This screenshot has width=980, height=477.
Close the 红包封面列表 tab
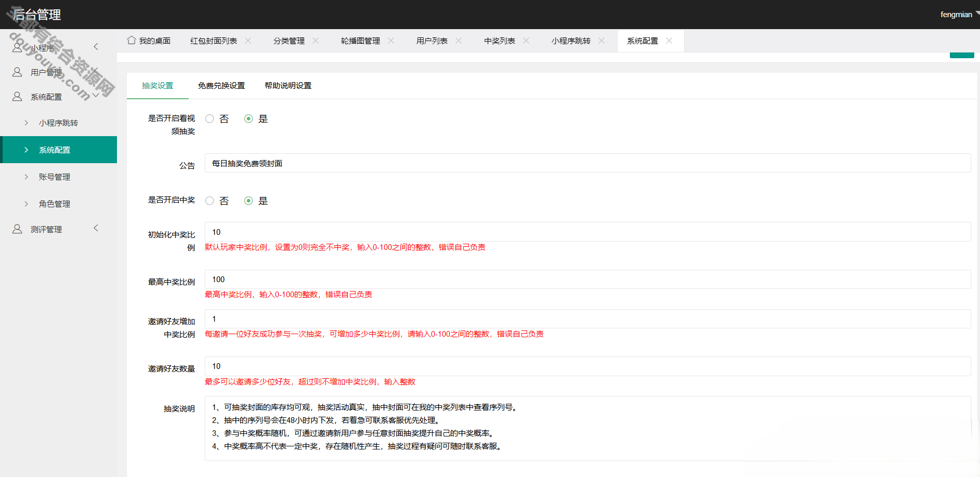pos(248,41)
